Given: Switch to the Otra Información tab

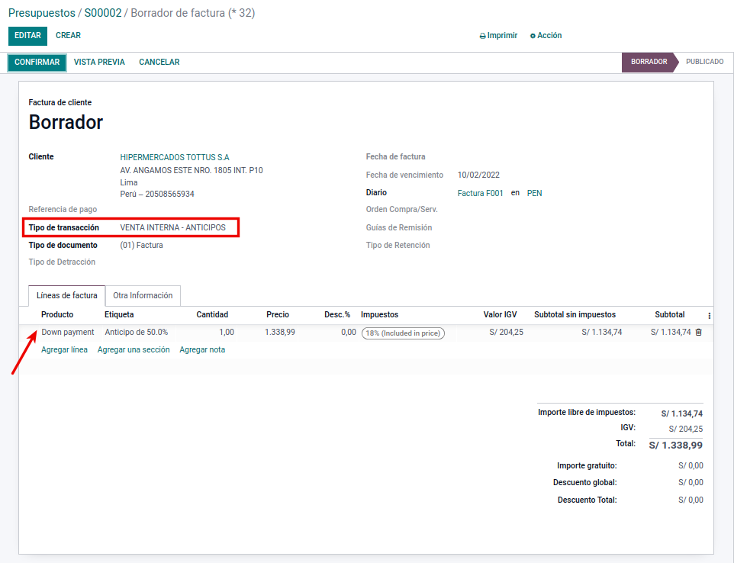Looking at the screenshot, I should click(143, 295).
